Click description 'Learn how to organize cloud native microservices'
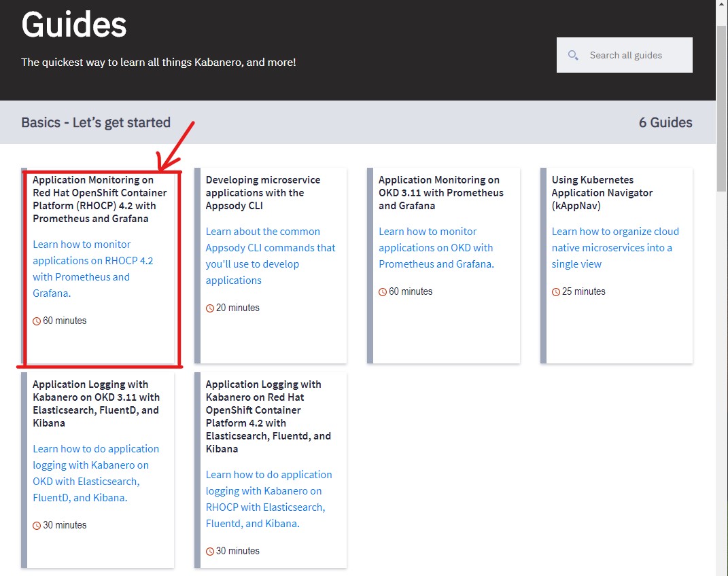This screenshot has width=728, height=576. (615, 248)
